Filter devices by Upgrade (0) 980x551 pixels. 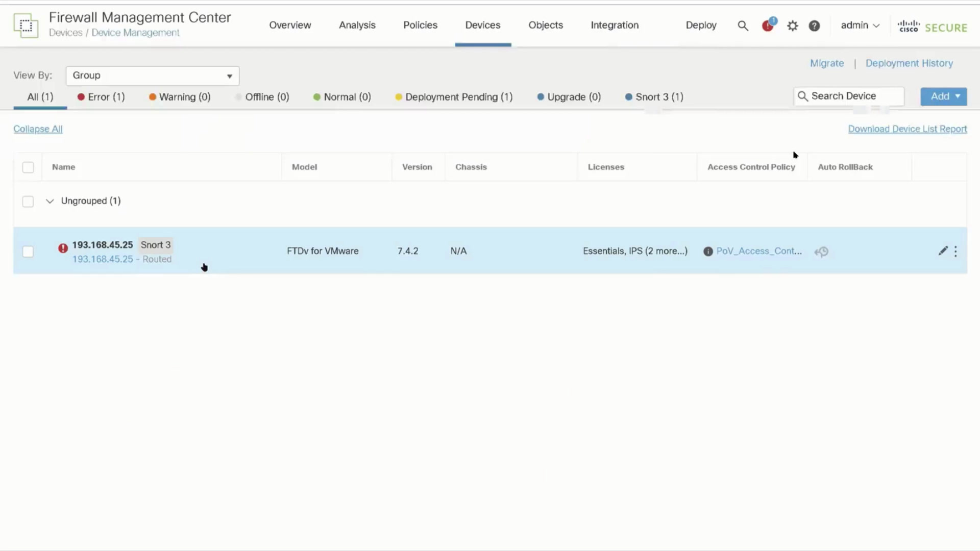click(569, 97)
